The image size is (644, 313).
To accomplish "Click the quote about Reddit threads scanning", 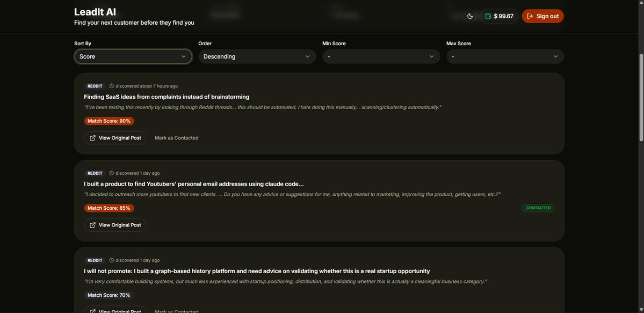I will coord(263,108).
